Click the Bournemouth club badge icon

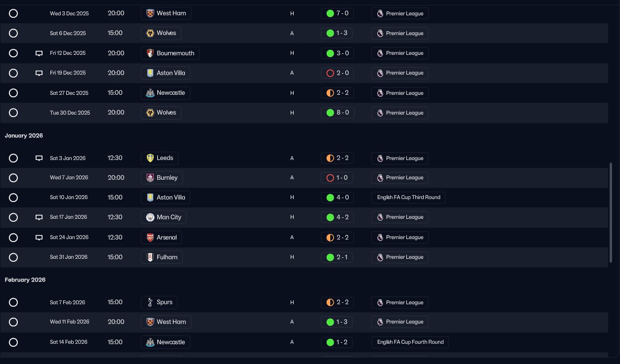pos(150,53)
